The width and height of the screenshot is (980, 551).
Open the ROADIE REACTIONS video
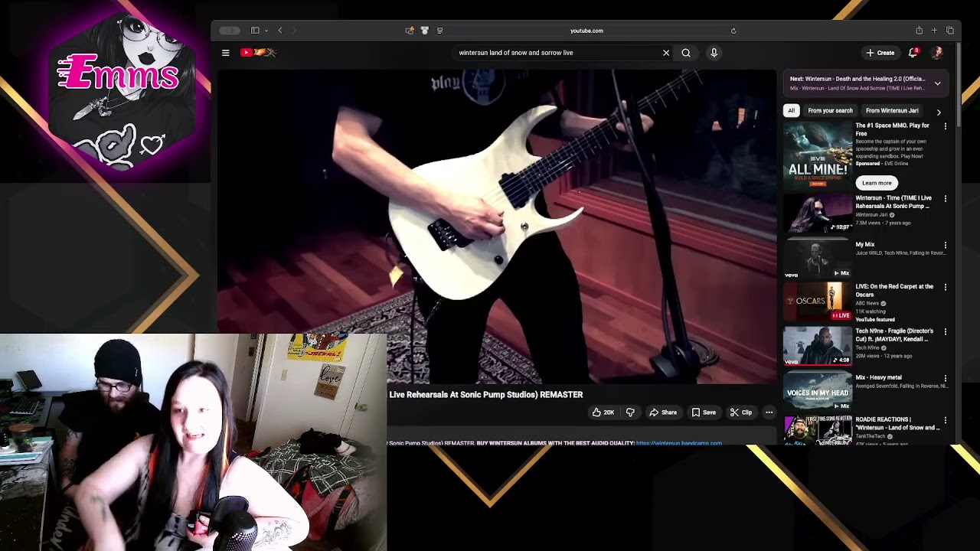coord(897,423)
